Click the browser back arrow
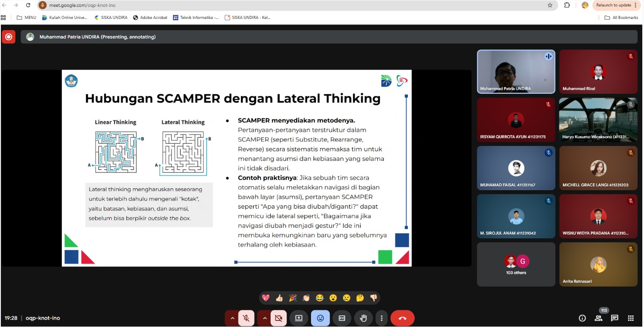The height and width of the screenshot is (327, 644). (x=4, y=5)
